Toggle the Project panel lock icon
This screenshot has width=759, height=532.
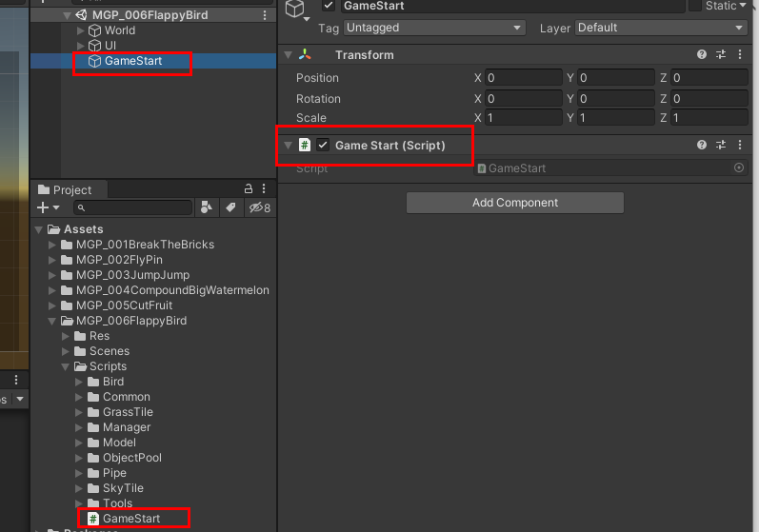point(249,188)
